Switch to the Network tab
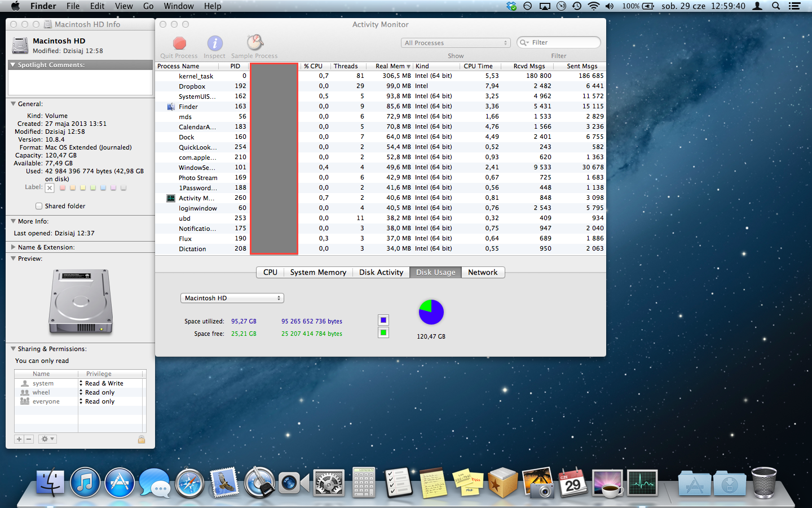The height and width of the screenshot is (508, 812). point(483,272)
